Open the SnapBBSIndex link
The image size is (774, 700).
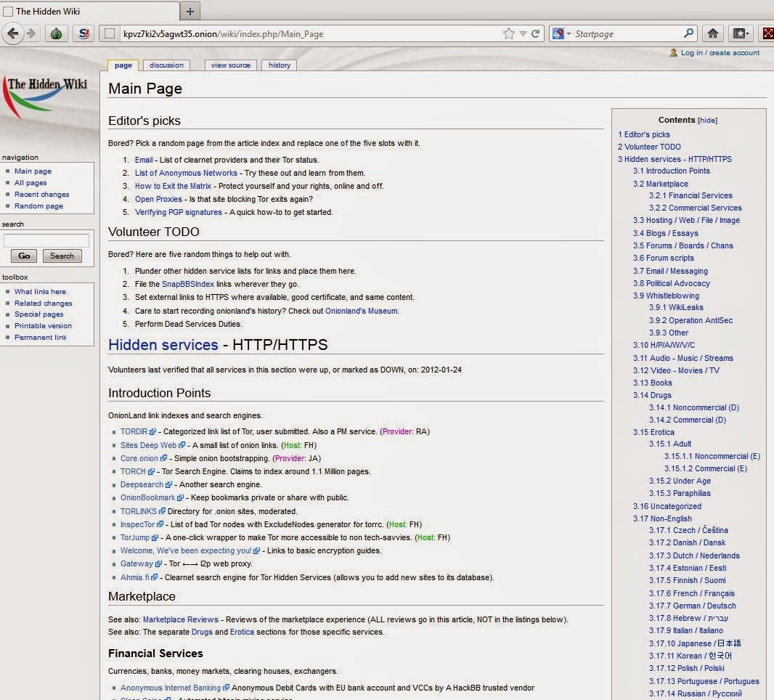pyautogui.click(x=188, y=285)
